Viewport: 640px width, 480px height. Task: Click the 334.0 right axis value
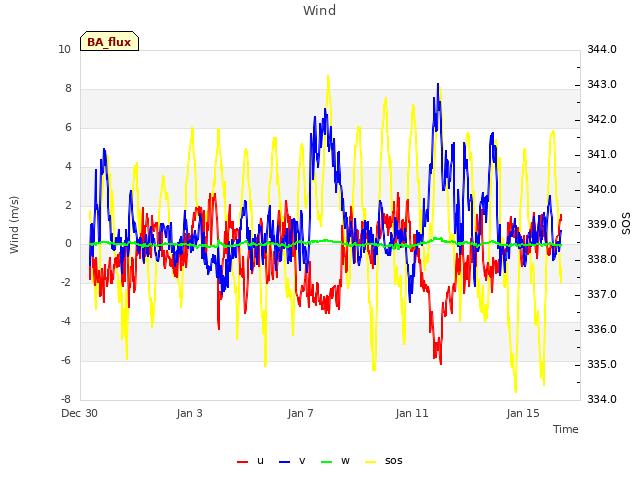(602, 399)
